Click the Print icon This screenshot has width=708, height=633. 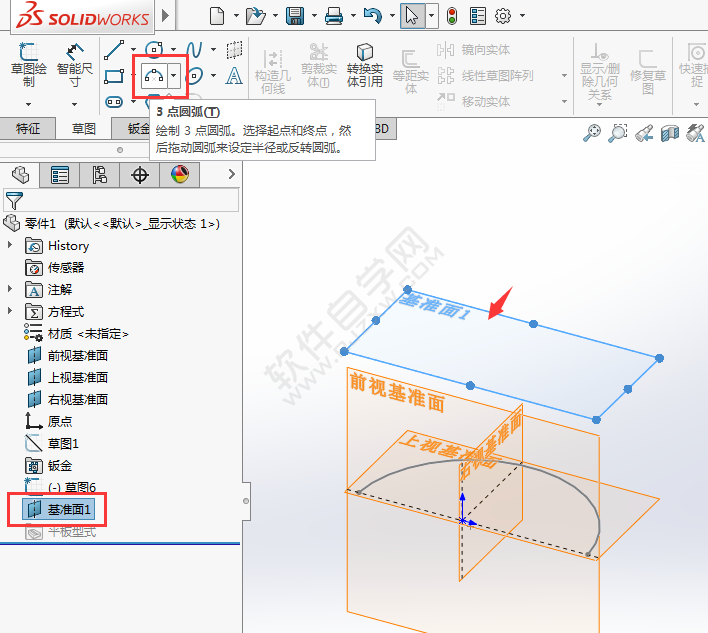click(x=334, y=16)
